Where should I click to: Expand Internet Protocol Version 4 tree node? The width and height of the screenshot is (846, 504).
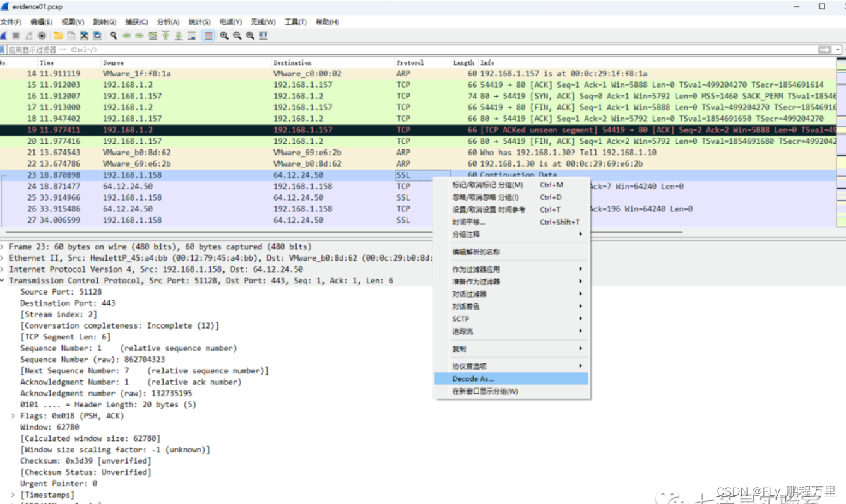coord(3,269)
